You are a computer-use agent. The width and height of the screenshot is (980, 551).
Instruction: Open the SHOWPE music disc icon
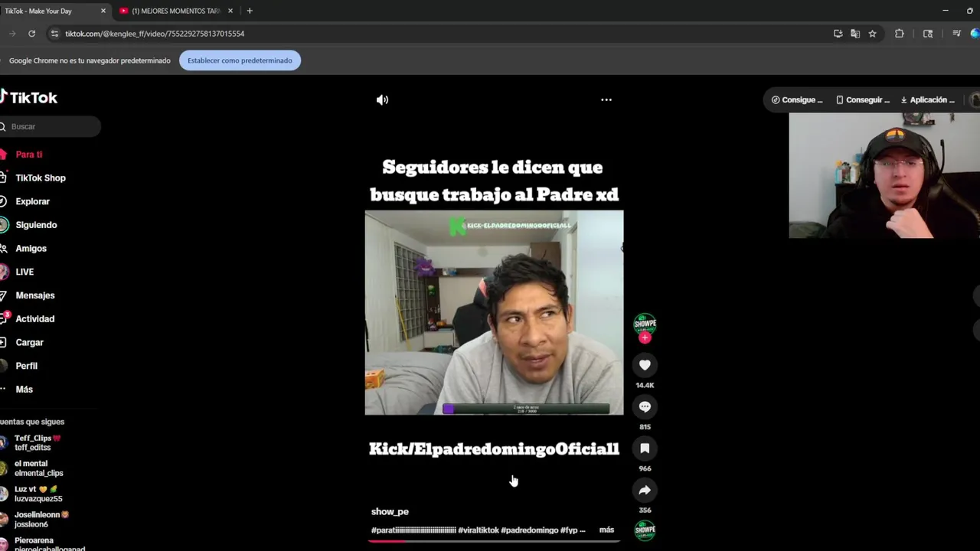point(645,530)
